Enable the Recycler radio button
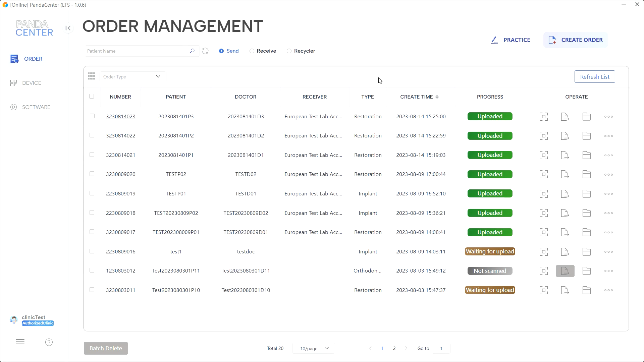644x362 pixels. coord(289,51)
